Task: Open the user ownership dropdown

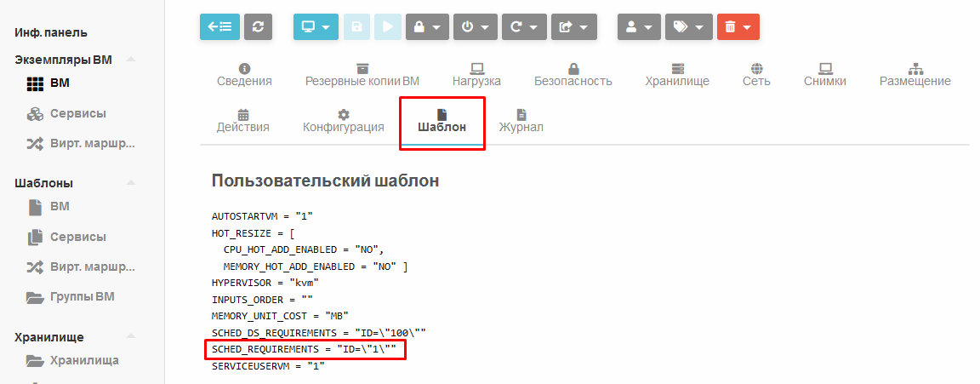Action: coord(639,27)
